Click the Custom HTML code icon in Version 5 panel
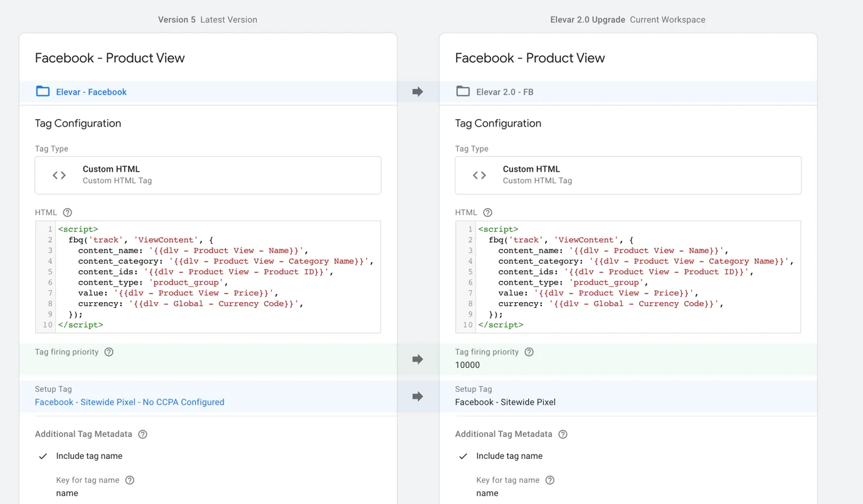 point(59,175)
